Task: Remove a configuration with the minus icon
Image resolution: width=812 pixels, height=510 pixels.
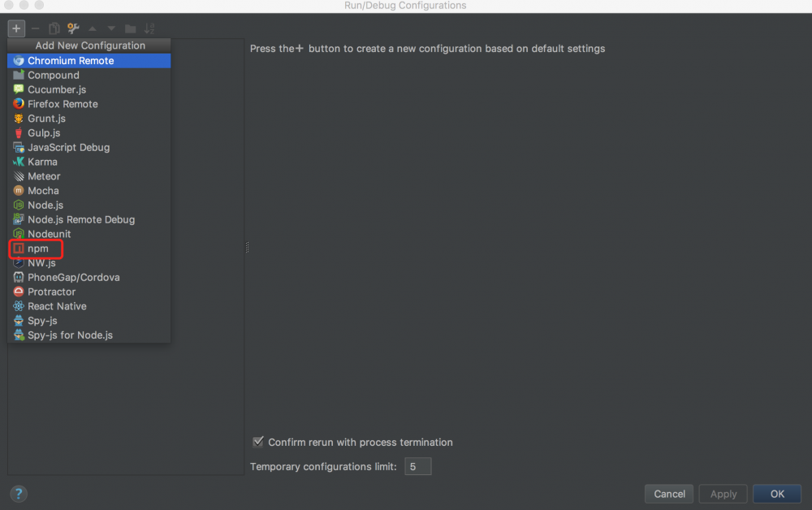Action: pos(33,28)
